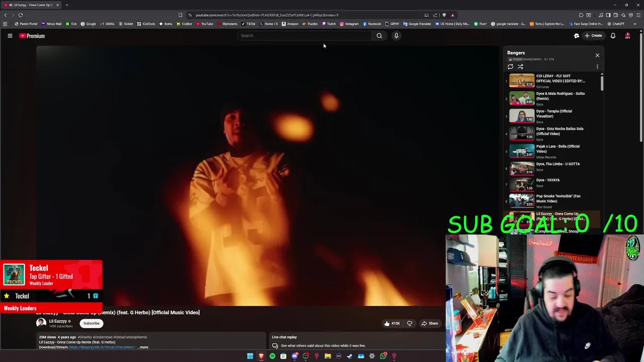Image resolution: width=644 pixels, height=362 pixels.
Task: Open the Brave browser taskbar icon
Action: 261,356
